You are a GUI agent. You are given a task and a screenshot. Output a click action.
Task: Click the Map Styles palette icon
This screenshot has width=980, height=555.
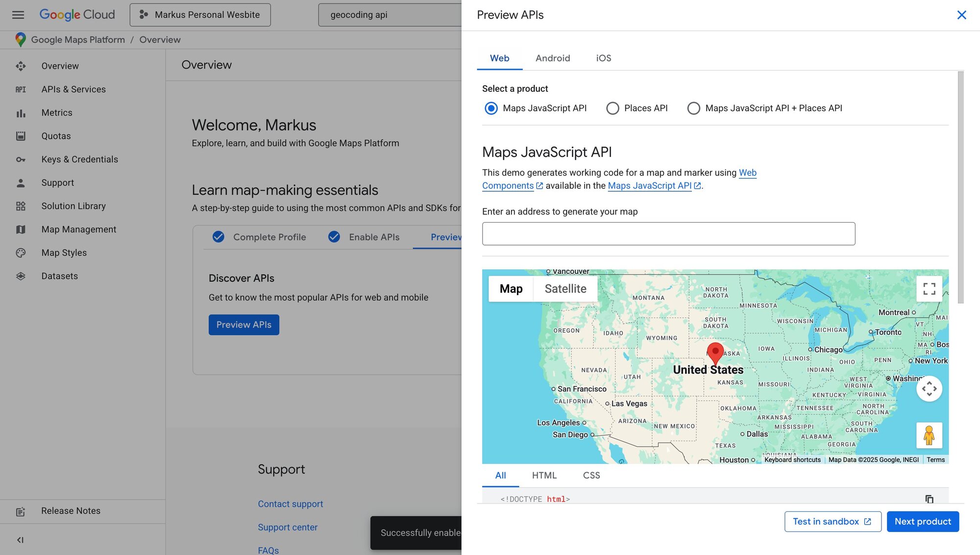21,252
